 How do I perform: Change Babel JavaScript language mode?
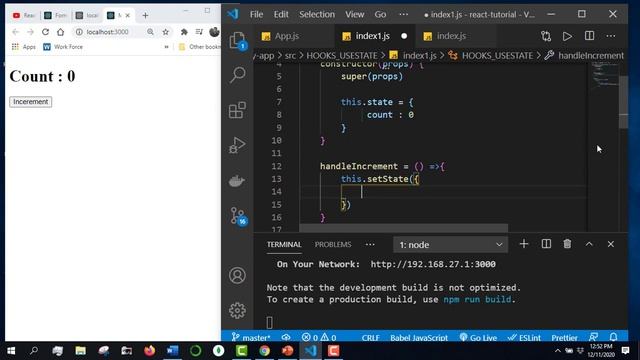419,338
